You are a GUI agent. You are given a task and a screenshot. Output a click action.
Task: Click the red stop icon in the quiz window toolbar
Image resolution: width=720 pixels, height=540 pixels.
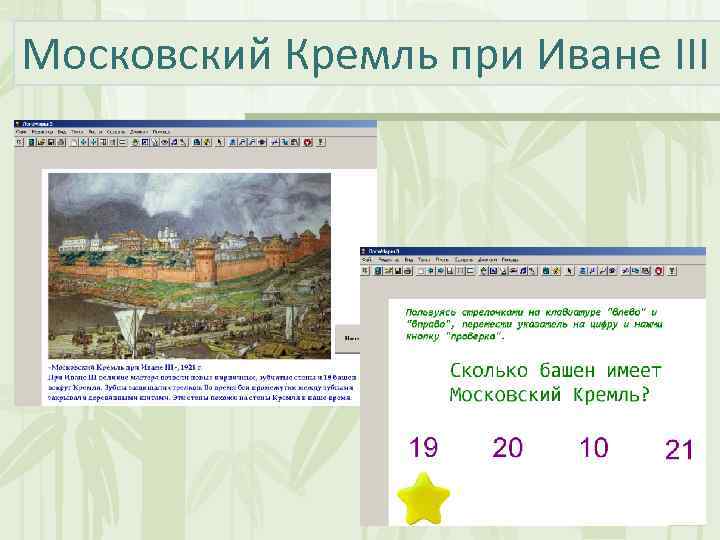(659, 270)
